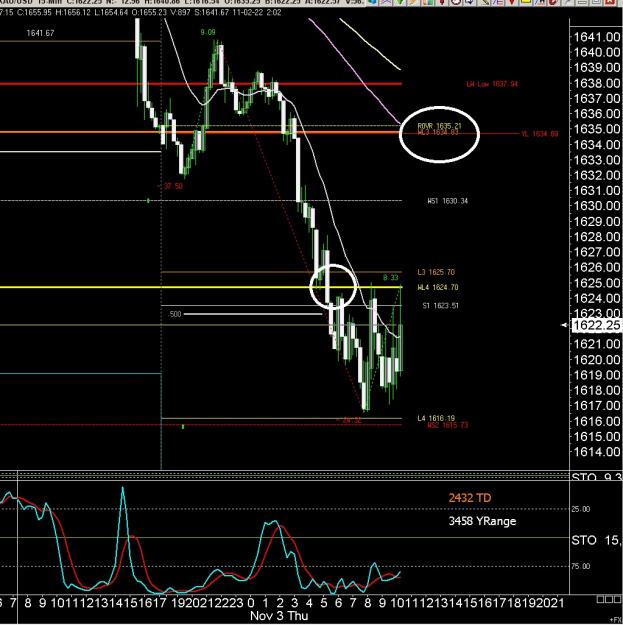
Task: Click the 2432 TD indicator text
Action: point(470,498)
